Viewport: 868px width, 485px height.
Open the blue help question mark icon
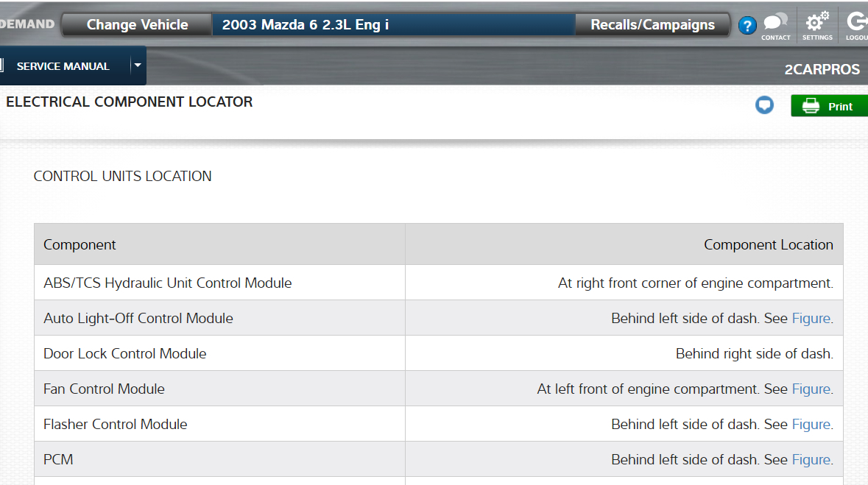[x=747, y=26]
